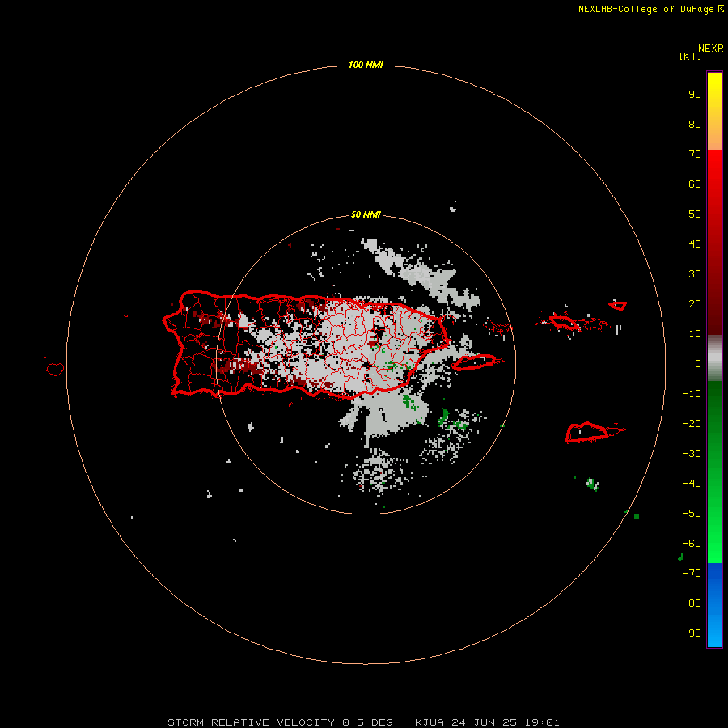Click the -60 value on velocity scale
728x728 pixels.
(692, 544)
